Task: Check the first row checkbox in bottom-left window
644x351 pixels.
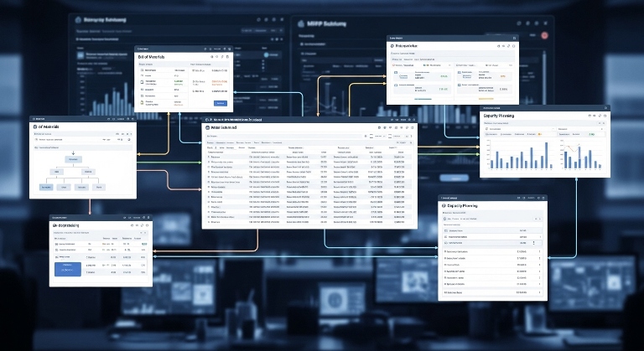Action: point(58,244)
